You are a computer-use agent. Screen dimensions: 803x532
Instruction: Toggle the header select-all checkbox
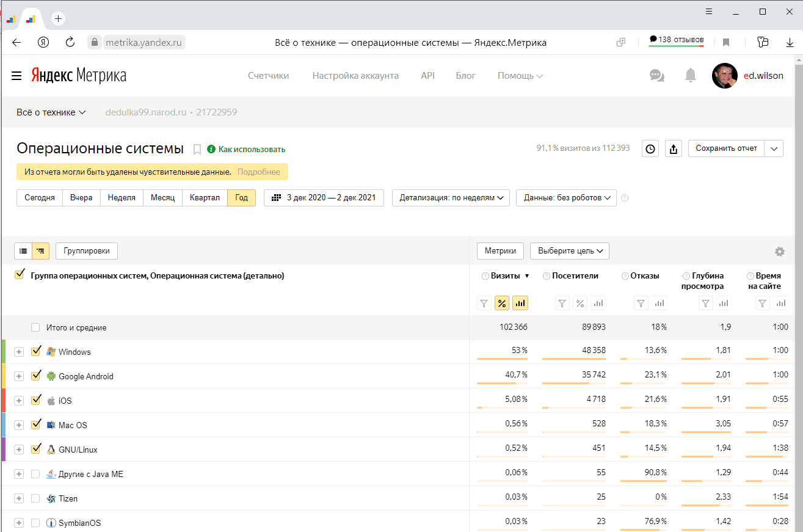click(20, 275)
